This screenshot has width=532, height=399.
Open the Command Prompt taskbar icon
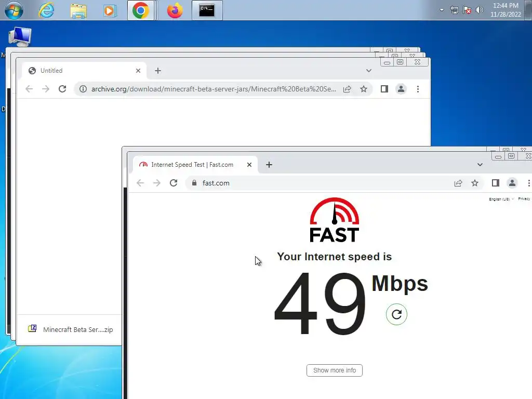(x=207, y=10)
